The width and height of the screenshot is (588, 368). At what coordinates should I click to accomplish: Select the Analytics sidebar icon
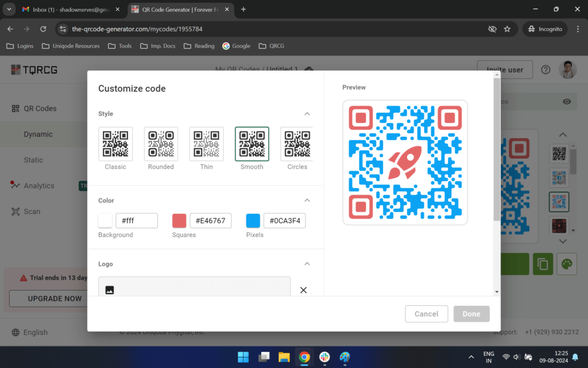pyautogui.click(x=16, y=185)
